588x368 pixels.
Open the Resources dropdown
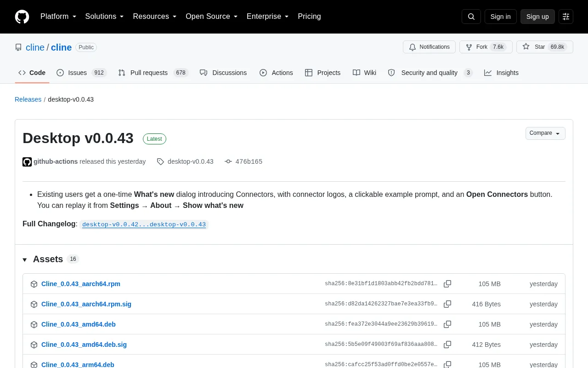[x=155, y=17]
